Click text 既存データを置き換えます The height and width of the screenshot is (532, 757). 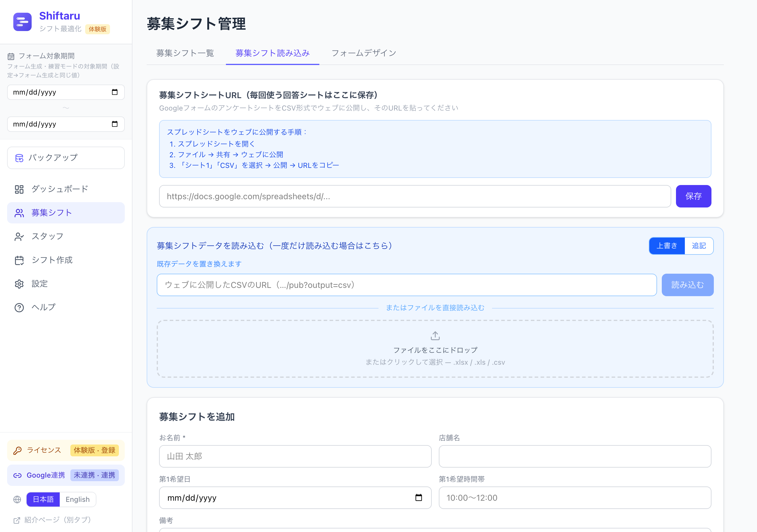(199, 264)
